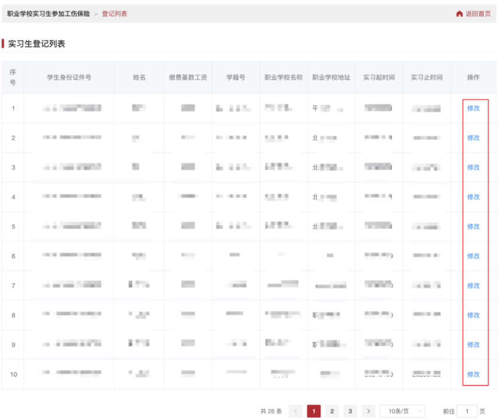Go to next page arrow in pagination

[368, 411]
